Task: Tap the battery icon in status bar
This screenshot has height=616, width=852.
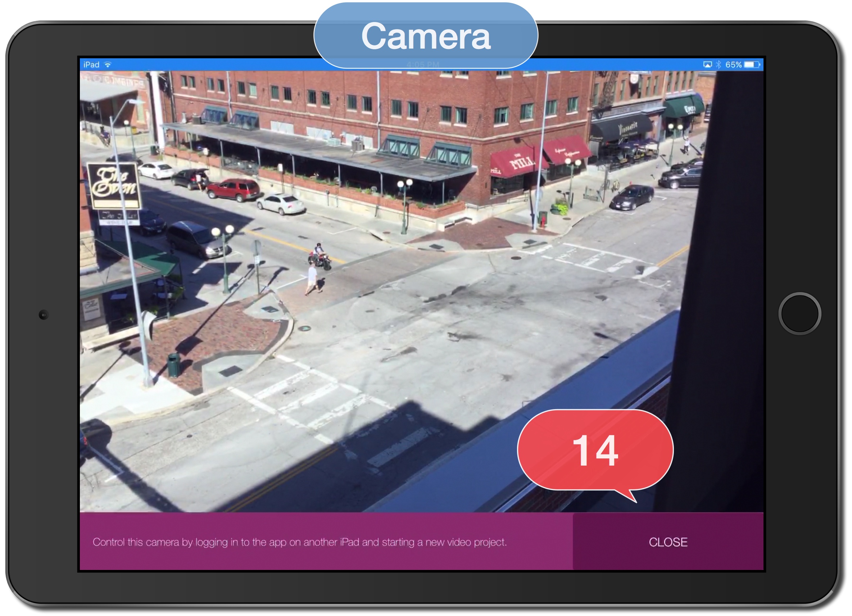Action: click(752, 65)
